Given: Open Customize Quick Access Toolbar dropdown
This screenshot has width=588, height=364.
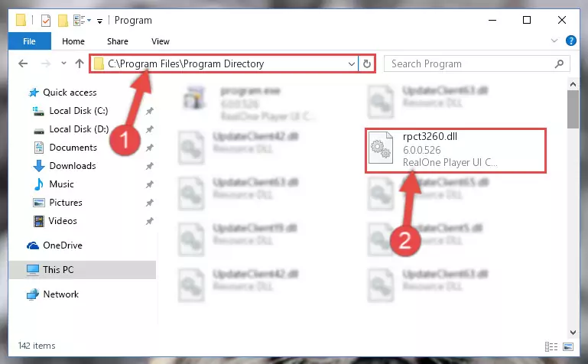Looking at the screenshot, I should click(99, 21).
